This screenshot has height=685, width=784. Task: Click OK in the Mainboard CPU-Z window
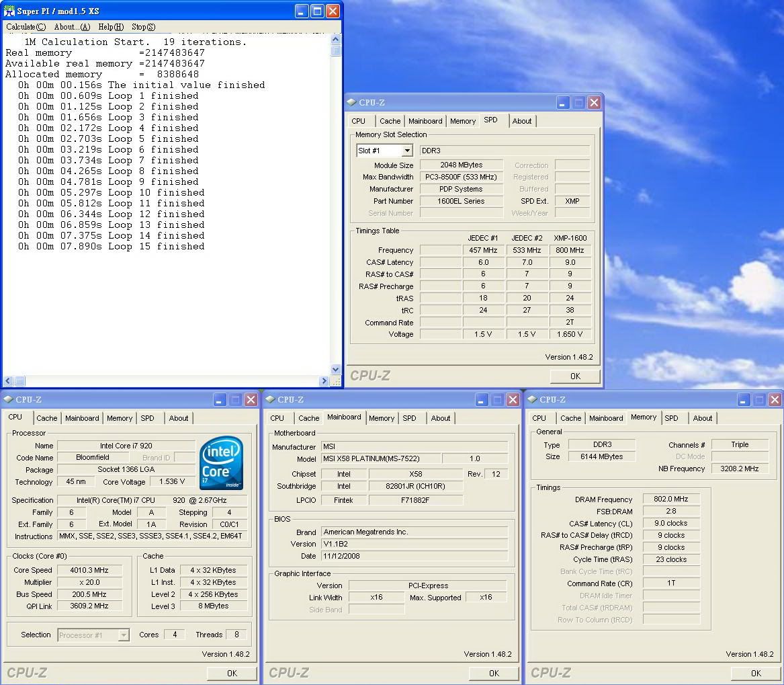coord(494,674)
